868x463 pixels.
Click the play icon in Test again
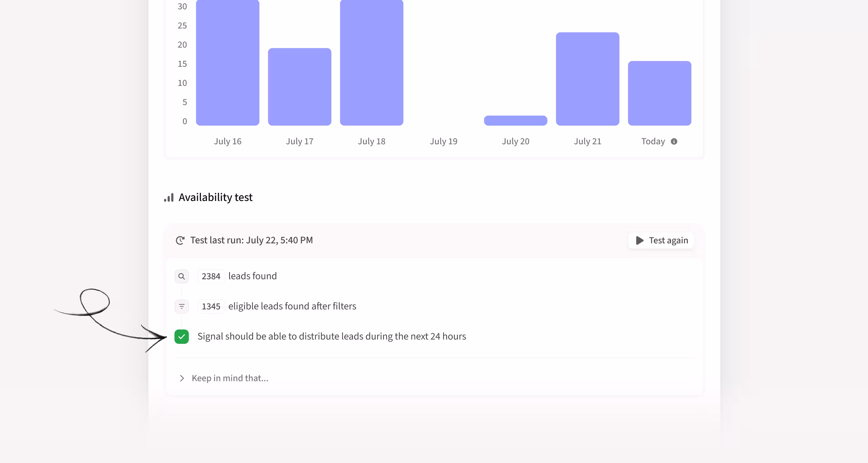coord(639,240)
